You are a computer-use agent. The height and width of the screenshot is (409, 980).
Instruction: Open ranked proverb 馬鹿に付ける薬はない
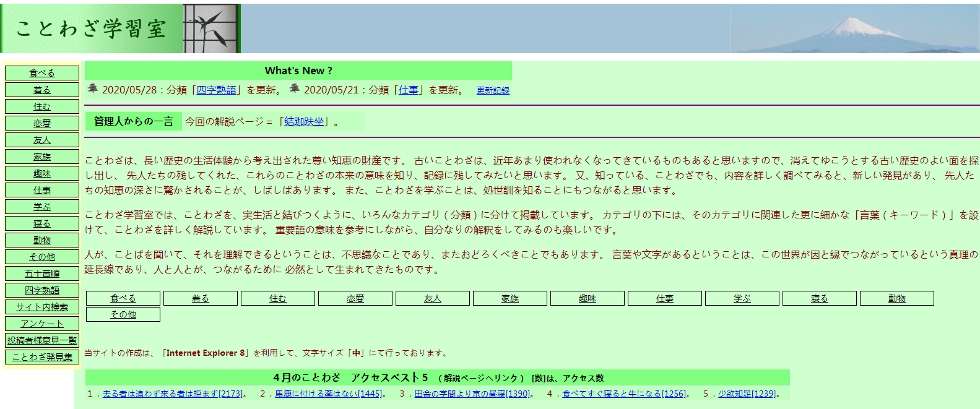click(x=329, y=394)
